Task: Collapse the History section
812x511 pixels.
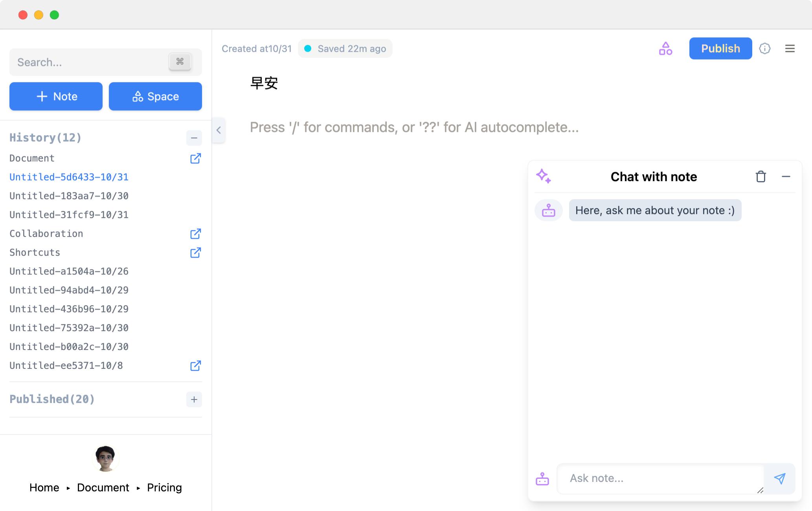Action: point(194,138)
